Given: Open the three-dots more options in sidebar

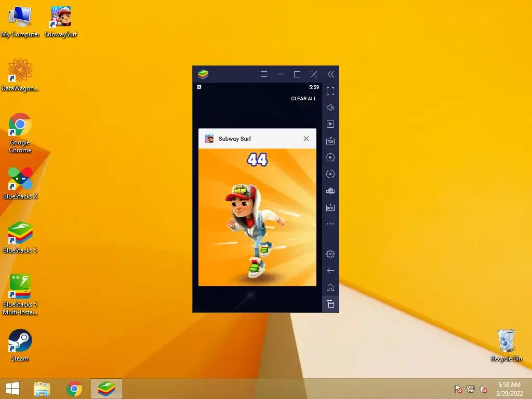Looking at the screenshot, I should click(x=330, y=224).
